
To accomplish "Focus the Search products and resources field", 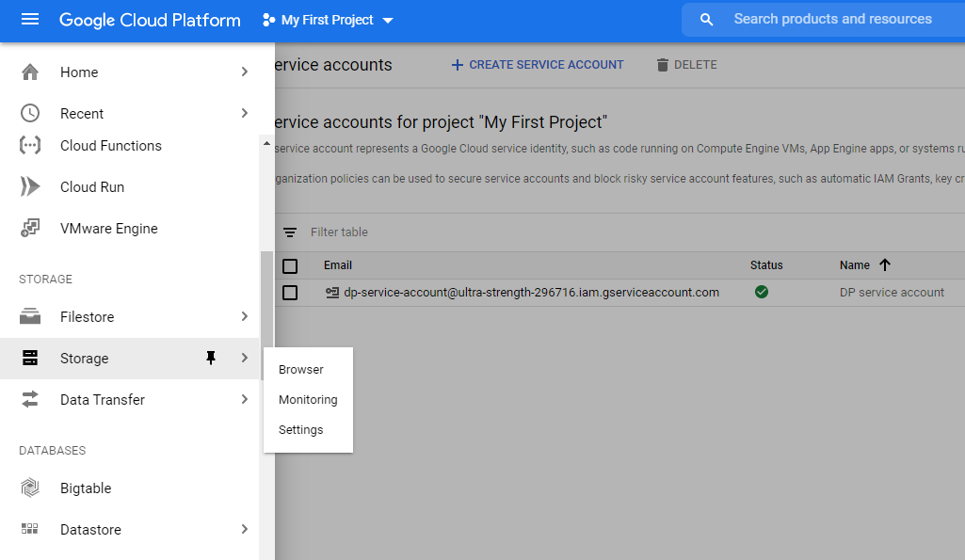I will click(x=832, y=19).
